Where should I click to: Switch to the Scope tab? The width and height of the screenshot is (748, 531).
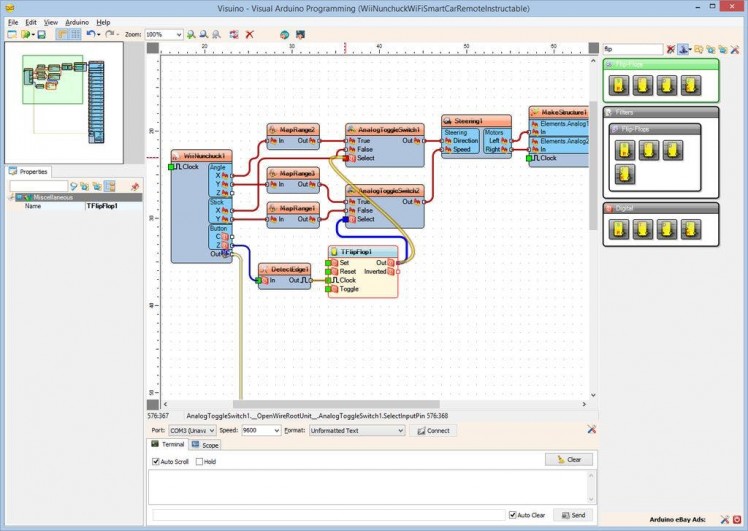click(x=205, y=445)
